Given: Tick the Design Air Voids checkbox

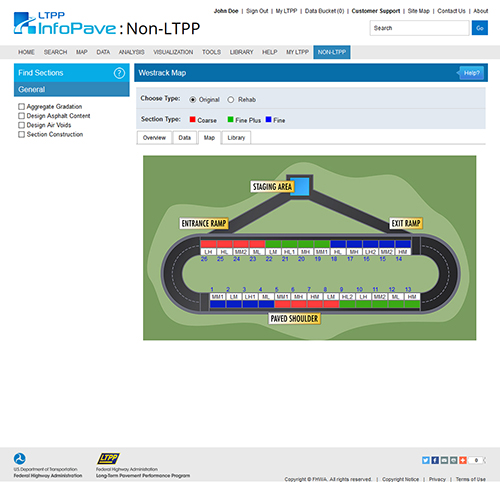Looking at the screenshot, I should 21,125.
